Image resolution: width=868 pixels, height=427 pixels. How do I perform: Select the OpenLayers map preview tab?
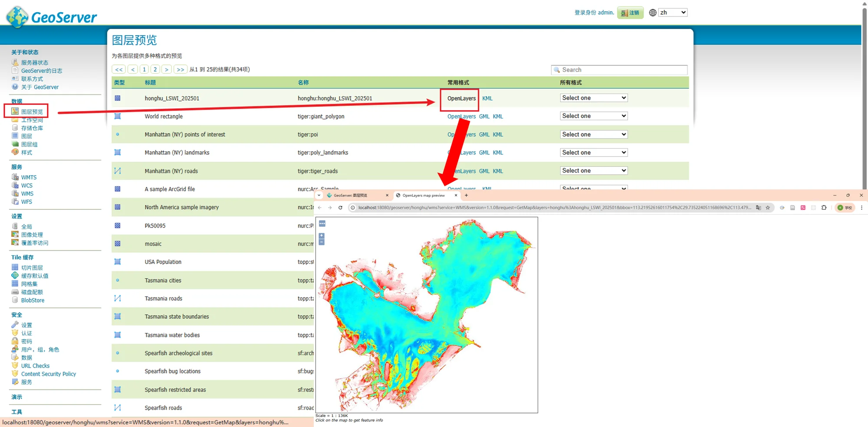pyautogui.click(x=423, y=196)
